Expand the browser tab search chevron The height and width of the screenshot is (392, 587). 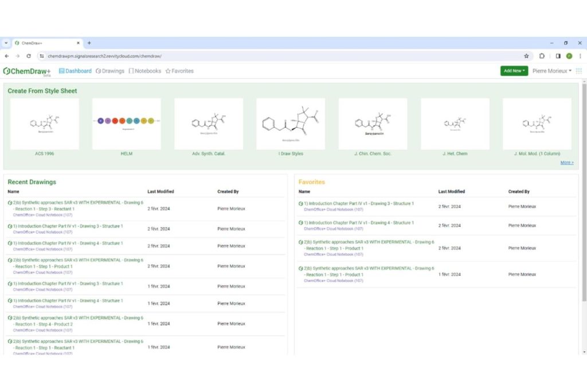tap(6, 43)
